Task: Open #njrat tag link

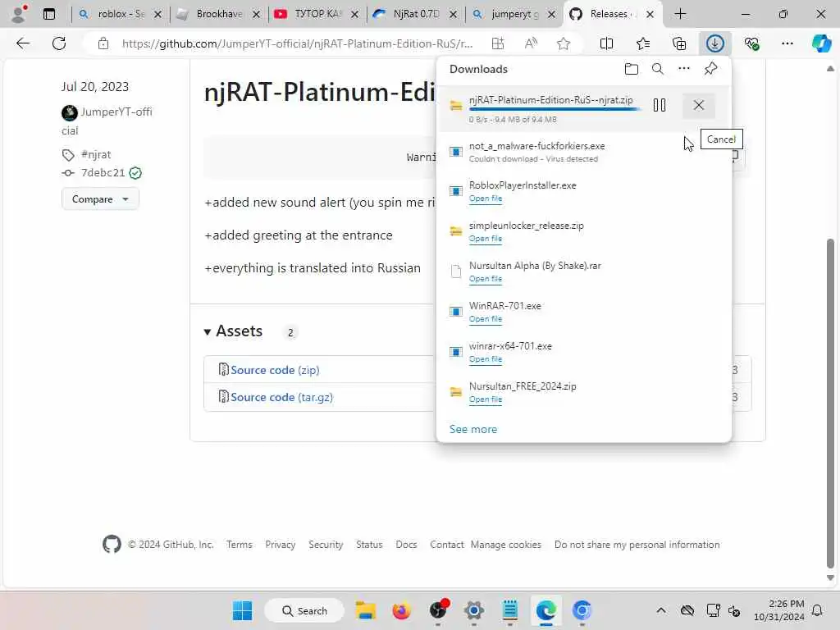Action: tap(96, 154)
